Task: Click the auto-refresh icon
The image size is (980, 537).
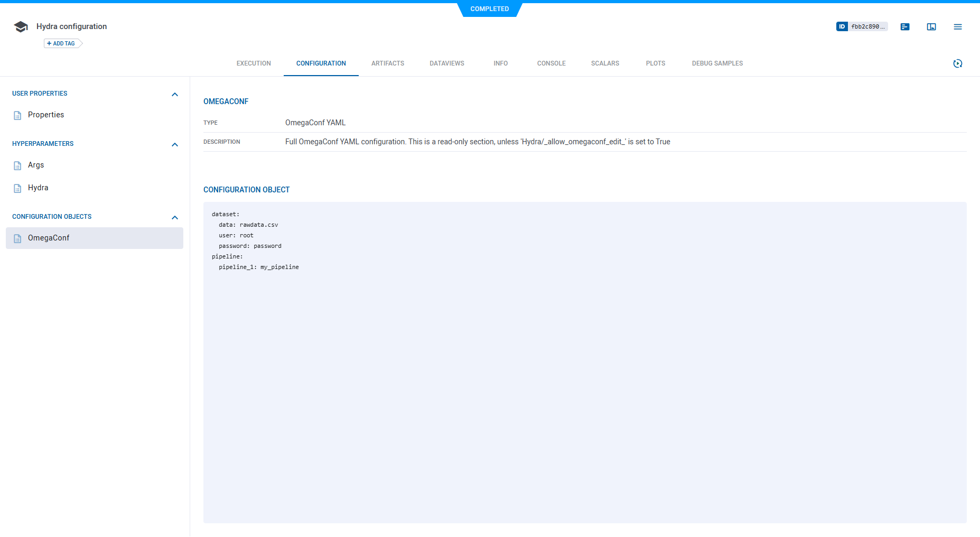Action: pos(957,63)
